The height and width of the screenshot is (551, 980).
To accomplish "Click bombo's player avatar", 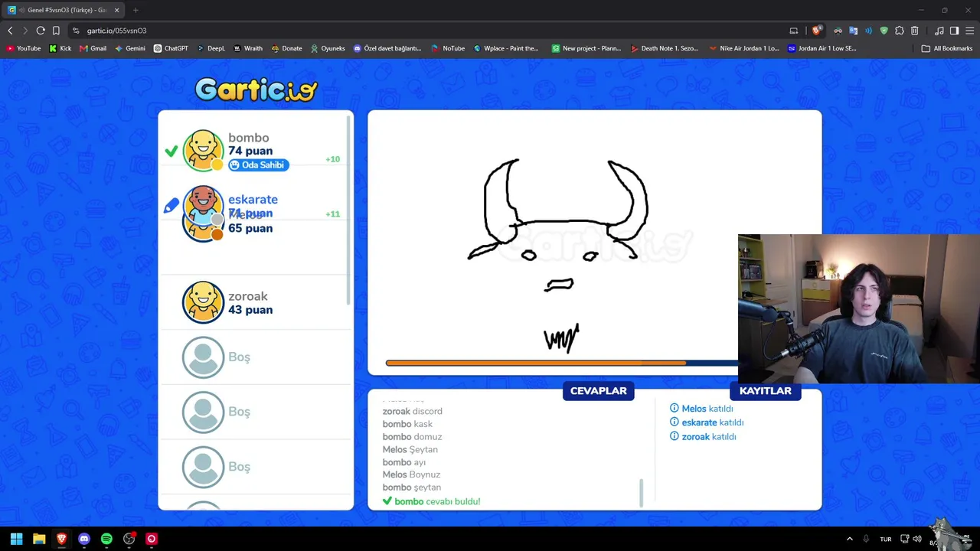I will 203,149.
